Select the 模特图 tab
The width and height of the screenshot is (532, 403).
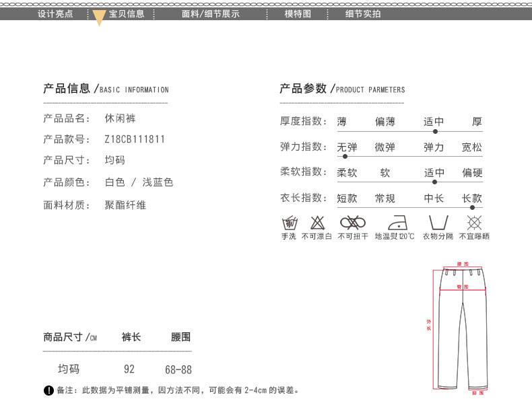(298, 13)
